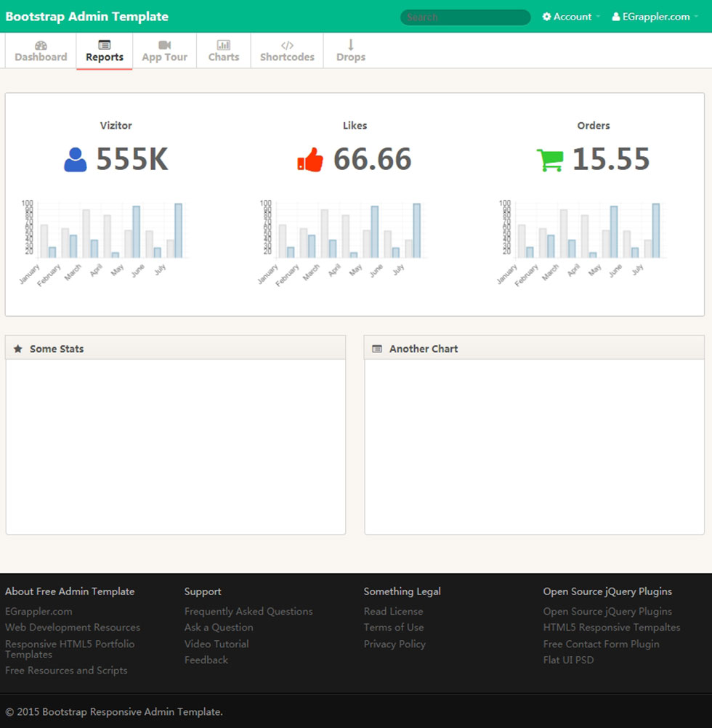This screenshot has width=712, height=728.
Task: Click the Feedback link
Action: pyautogui.click(x=206, y=660)
